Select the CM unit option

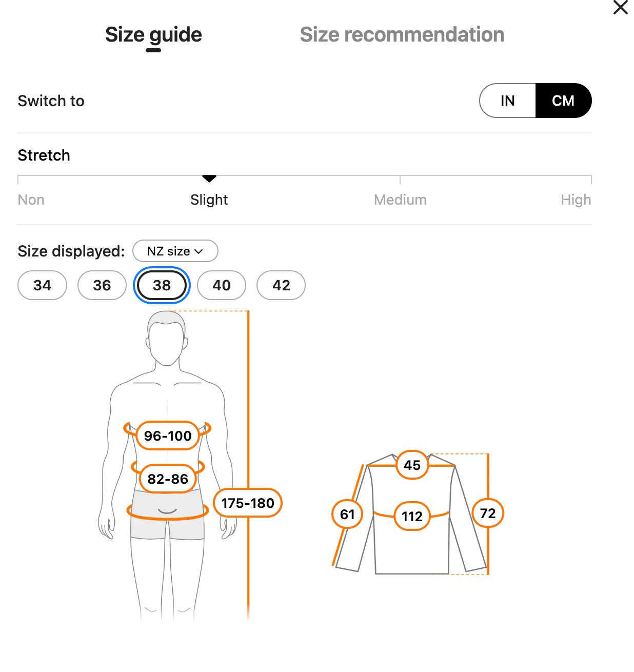tap(563, 101)
